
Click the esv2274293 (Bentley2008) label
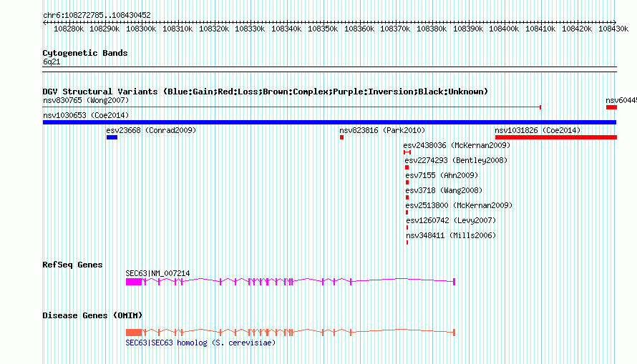point(456,160)
